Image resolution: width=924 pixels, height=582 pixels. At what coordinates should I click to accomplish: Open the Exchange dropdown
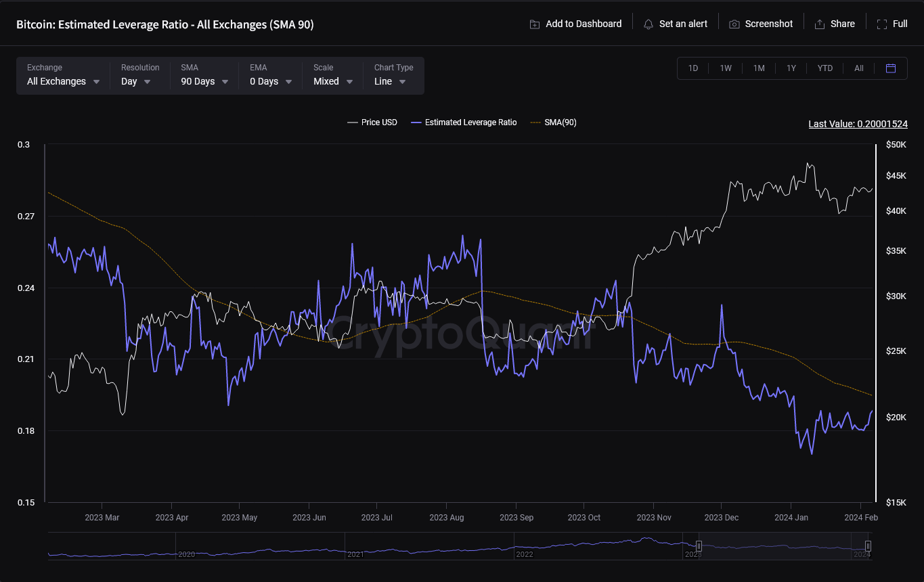63,81
